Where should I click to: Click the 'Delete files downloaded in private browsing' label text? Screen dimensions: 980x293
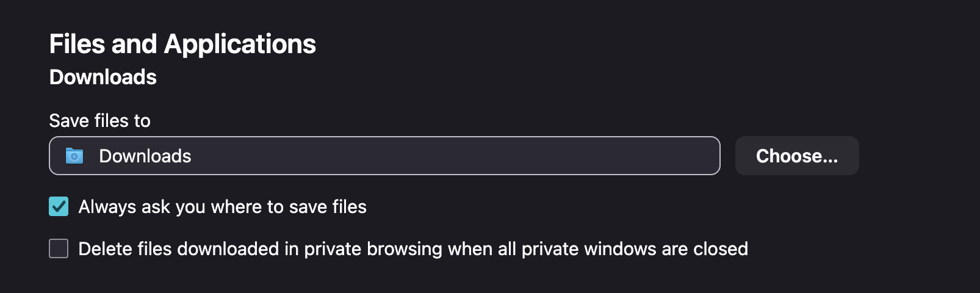(x=305, y=249)
